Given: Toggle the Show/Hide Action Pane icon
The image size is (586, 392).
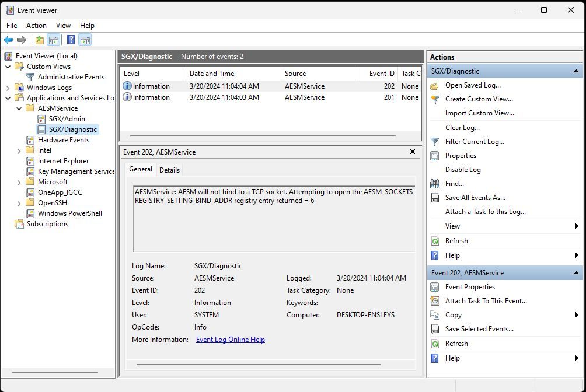Looking at the screenshot, I should pos(85,40).
